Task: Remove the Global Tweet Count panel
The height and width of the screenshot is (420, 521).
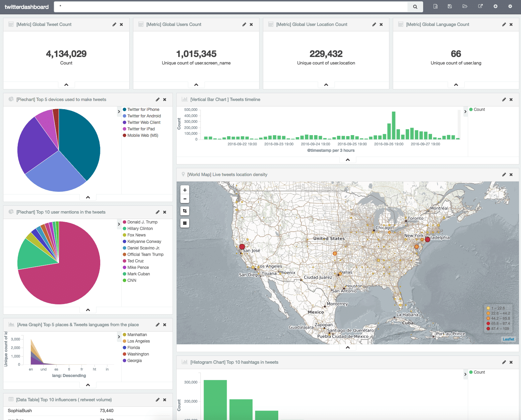Action: tap(121, 25)
